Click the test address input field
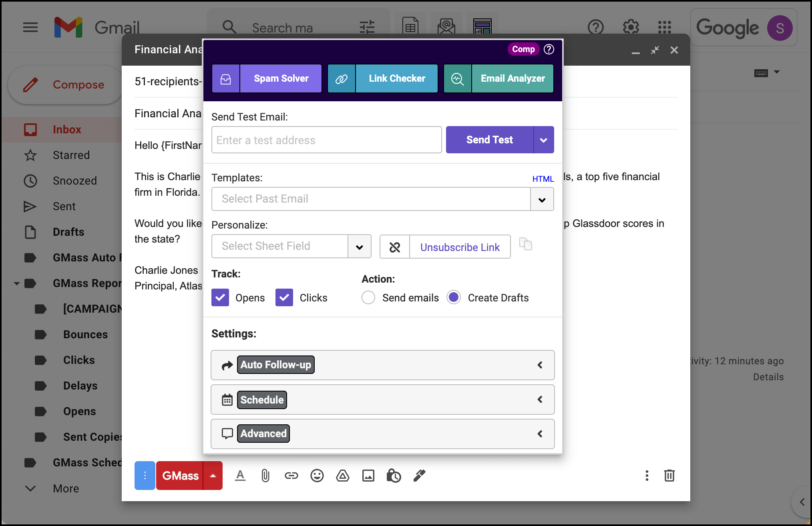This screenshot has width=812, height=526. [327, 140]
